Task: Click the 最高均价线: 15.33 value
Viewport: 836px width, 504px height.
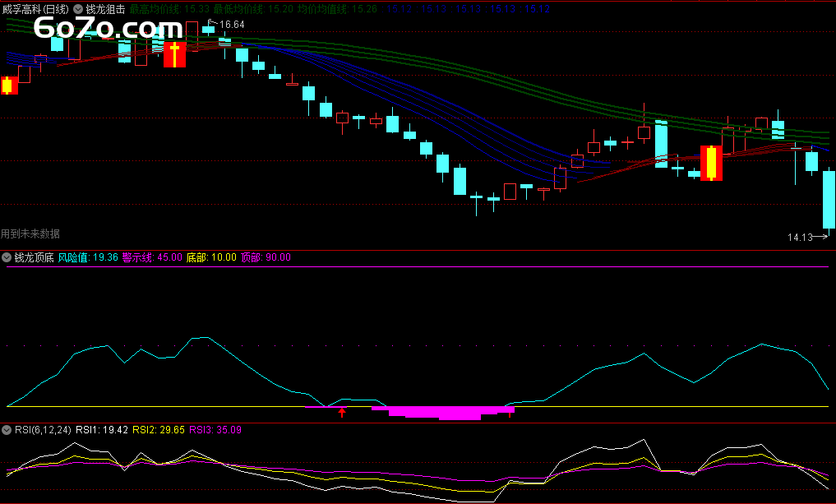Action: tap(169, 9)
